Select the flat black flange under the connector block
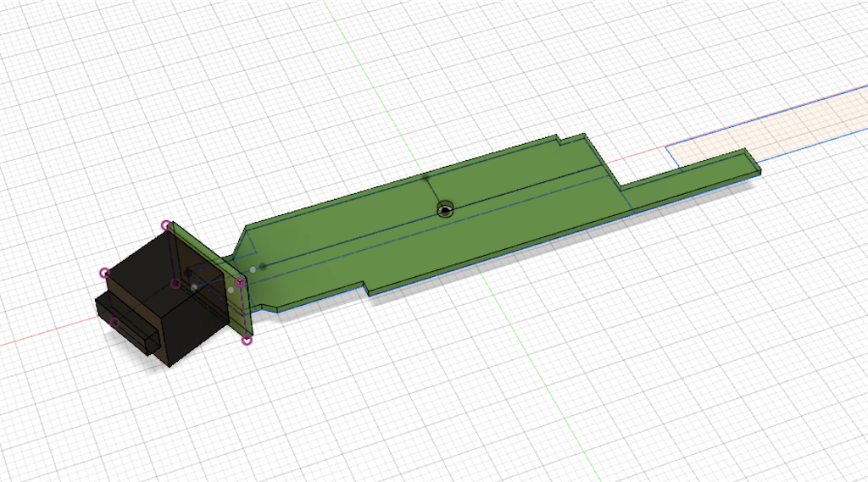This screenshot has height=482, width=868. pyautogui.click(x=127, y=326)
